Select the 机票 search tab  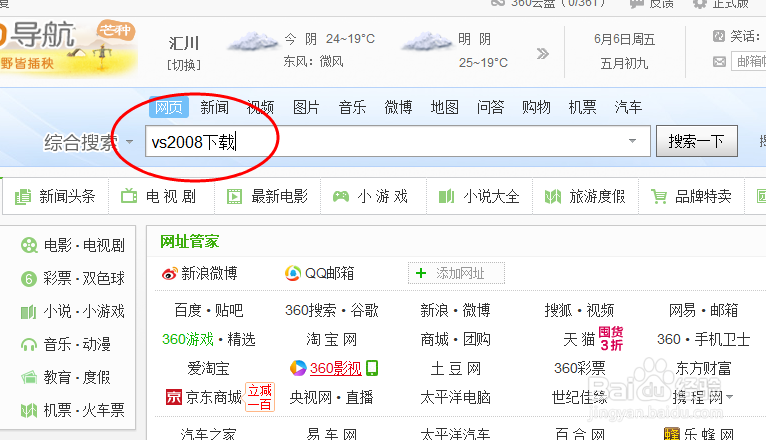click(x=582, y=107)
